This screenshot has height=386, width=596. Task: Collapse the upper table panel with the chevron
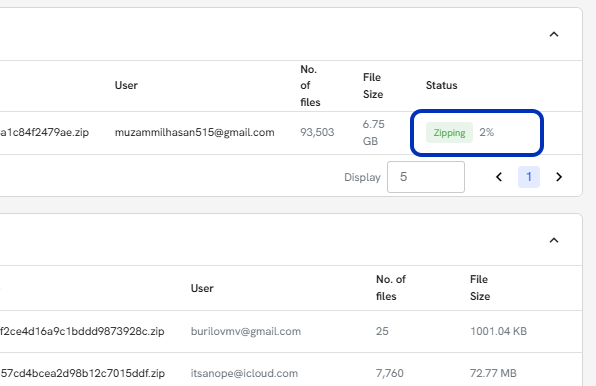(554, 35)
